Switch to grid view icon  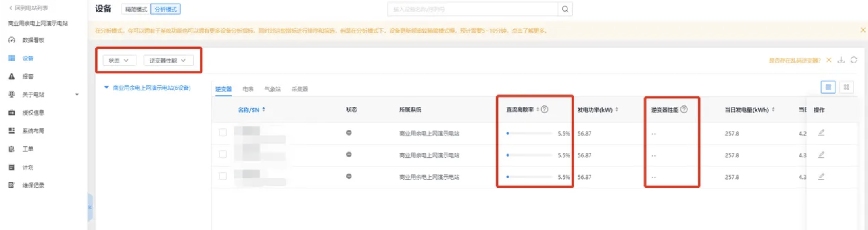click(846, 87)
